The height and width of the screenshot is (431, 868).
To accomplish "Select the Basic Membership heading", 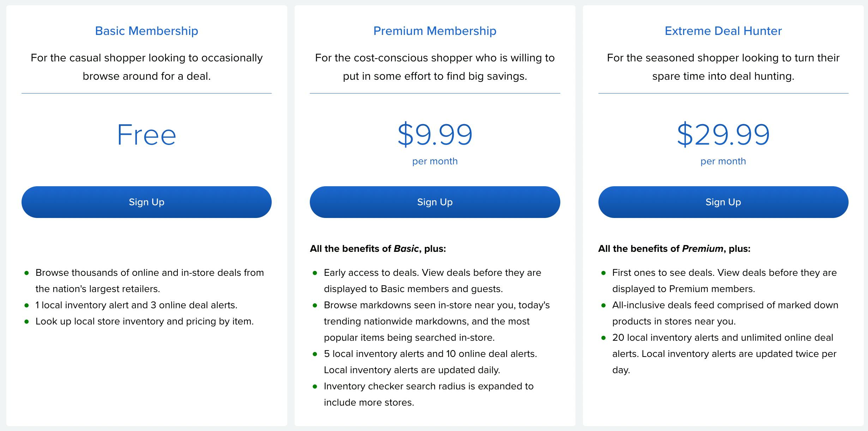I will point(146,31).
